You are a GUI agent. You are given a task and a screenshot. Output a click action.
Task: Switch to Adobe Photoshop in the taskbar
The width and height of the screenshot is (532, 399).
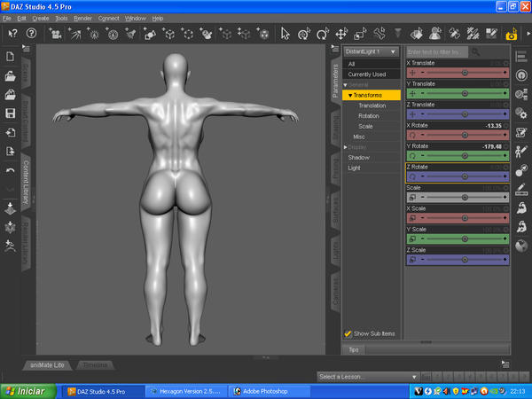pos(262,390)
